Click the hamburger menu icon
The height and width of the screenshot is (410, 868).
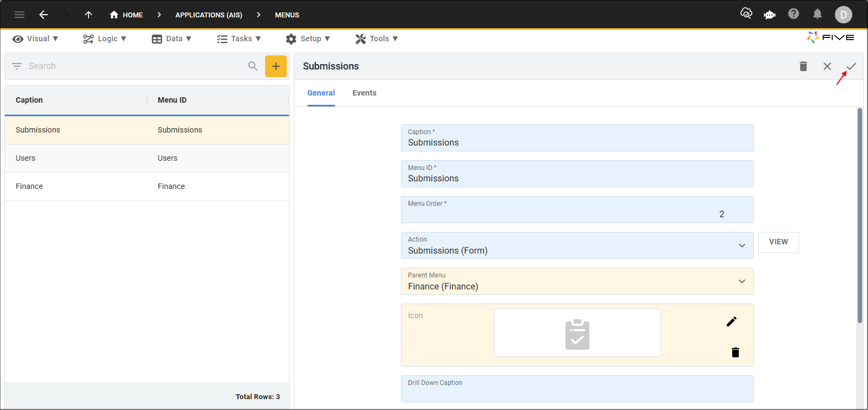(20, 15)
